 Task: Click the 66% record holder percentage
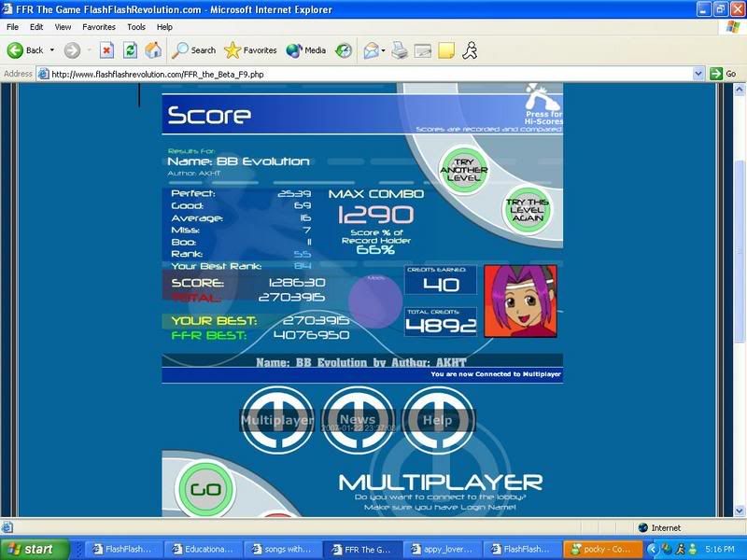(375, 249)
